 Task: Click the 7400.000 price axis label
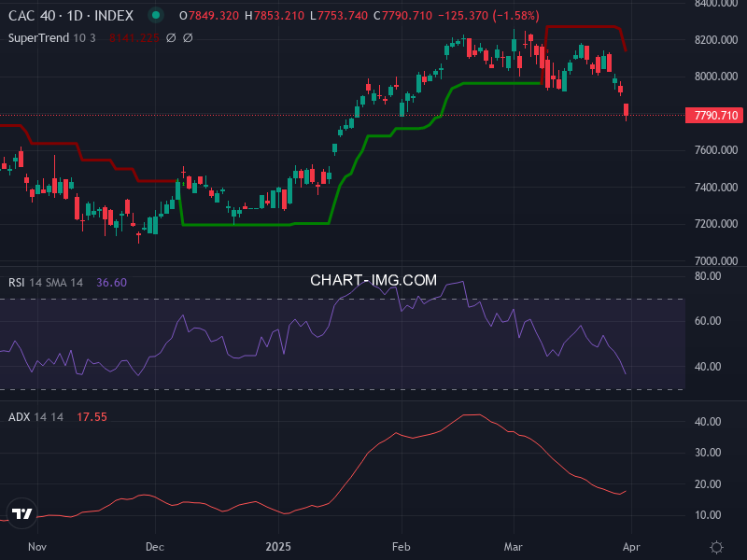coord(716,188)
